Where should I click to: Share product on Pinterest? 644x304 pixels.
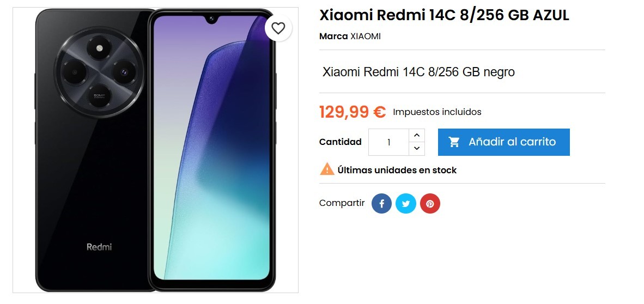point(430,204)
